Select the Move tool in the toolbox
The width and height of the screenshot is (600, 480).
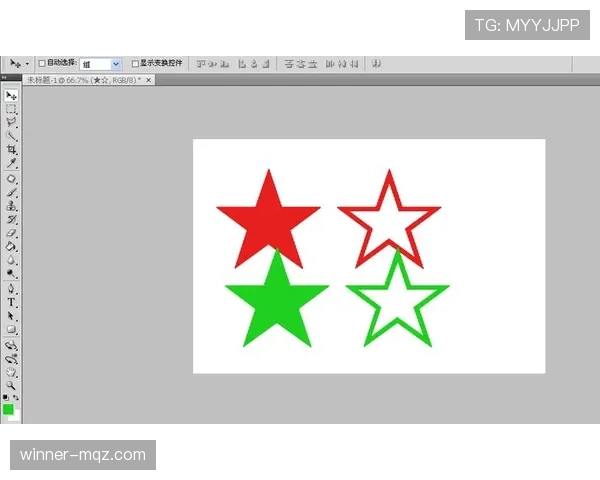(11, 96)
